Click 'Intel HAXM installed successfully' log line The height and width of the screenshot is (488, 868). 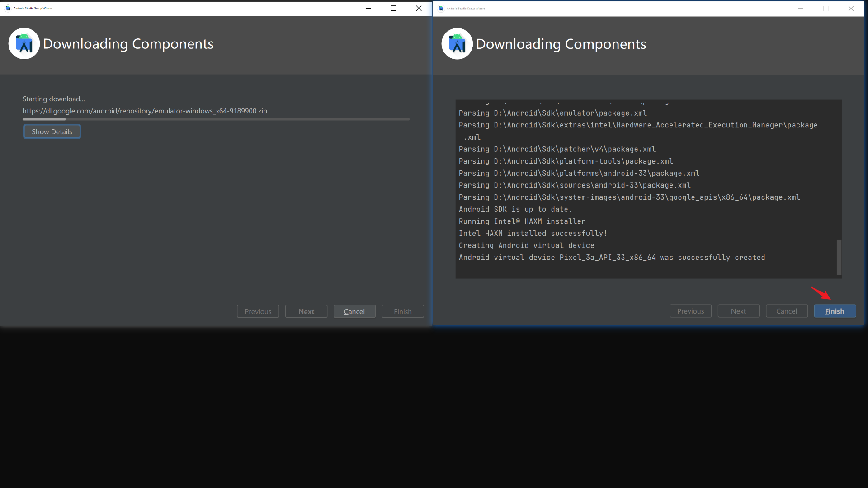click(533, 233)
